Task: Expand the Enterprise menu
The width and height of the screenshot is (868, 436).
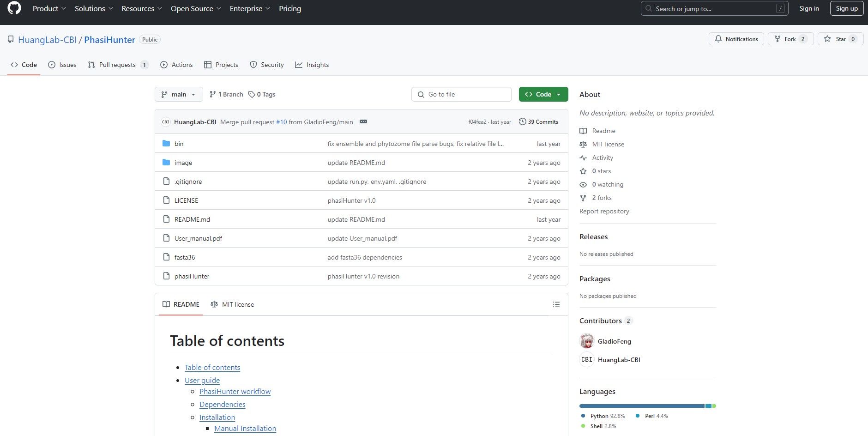Action: pos(250,8)
